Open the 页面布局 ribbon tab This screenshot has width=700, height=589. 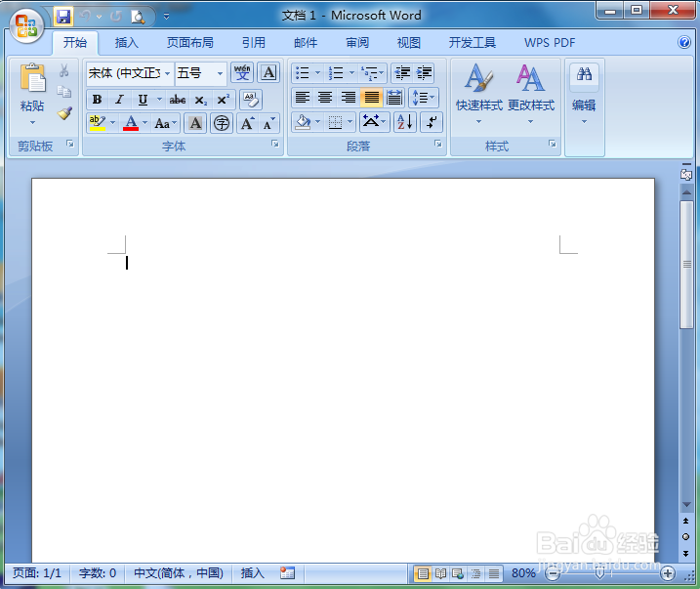coord(189,42)
